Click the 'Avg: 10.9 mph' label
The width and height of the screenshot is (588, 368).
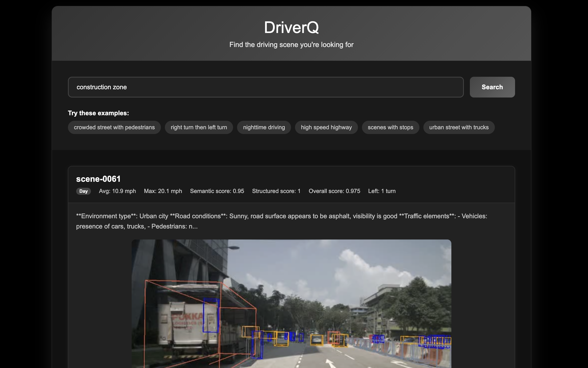click(x=117, y=191)
